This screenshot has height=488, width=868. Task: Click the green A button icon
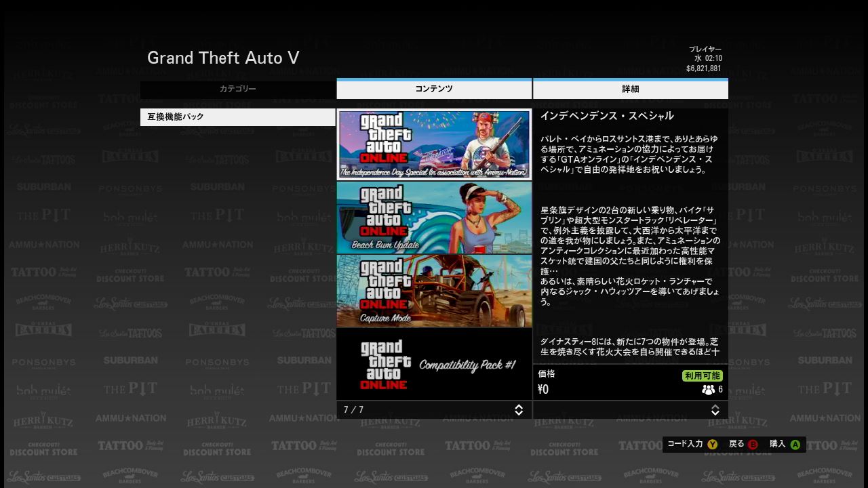795,445
